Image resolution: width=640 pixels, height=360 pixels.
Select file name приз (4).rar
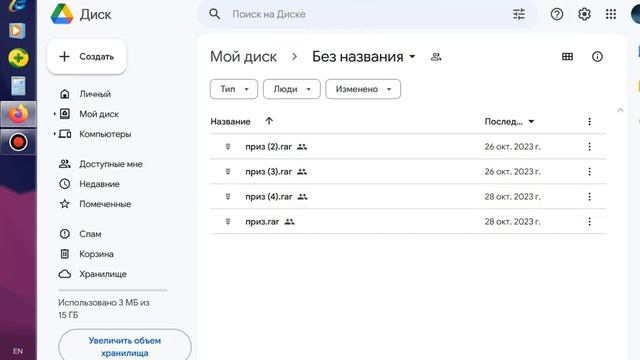click(269, 196)
